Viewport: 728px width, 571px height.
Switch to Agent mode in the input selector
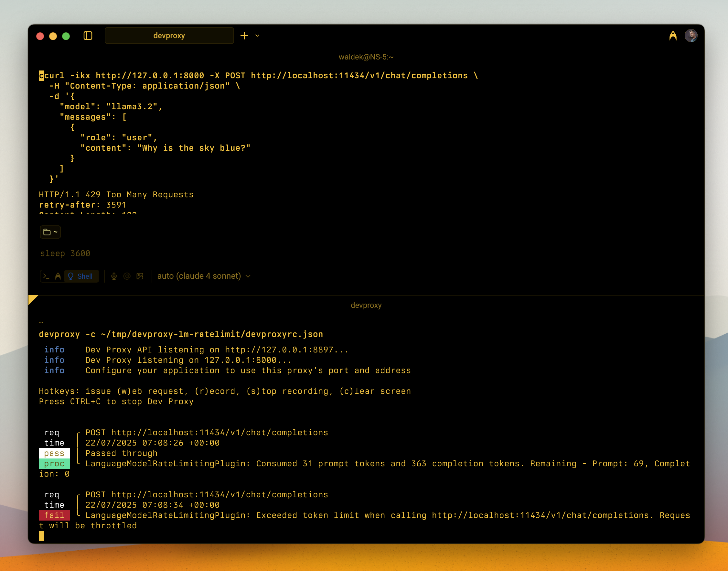(x=58, y=276)
